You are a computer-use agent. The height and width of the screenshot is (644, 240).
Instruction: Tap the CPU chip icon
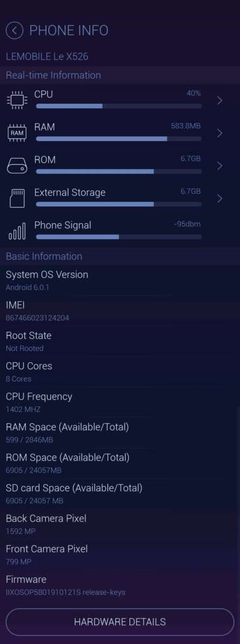click(x=17, y=100)
